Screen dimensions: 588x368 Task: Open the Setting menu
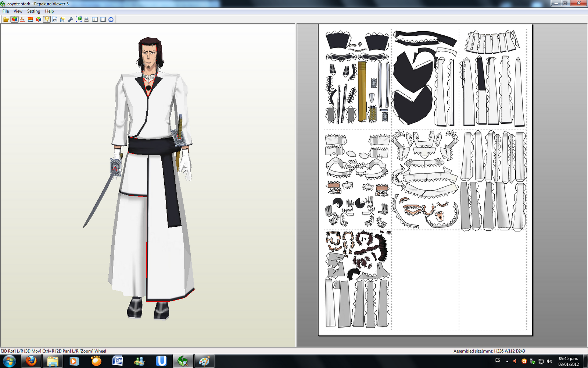pyautogui.click(x=33, y=11)
